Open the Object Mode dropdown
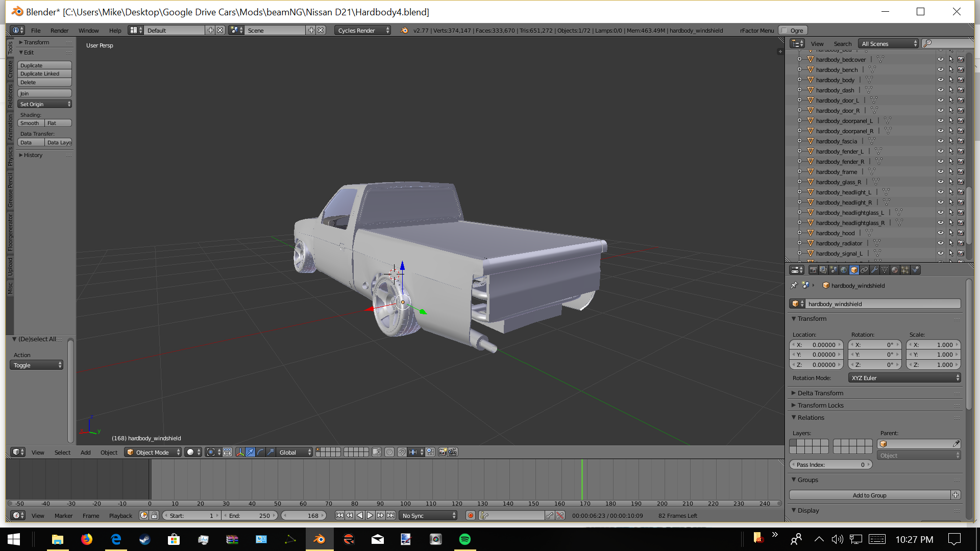 (153, 453)
